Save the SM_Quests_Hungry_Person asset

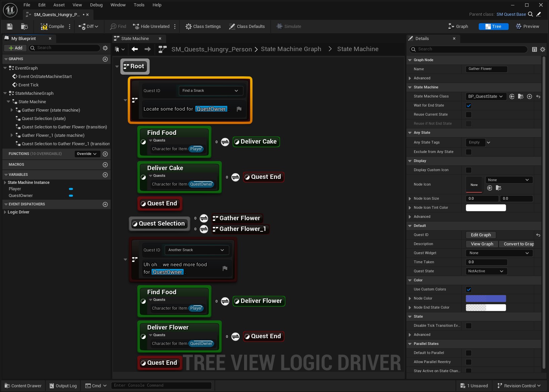9,26
